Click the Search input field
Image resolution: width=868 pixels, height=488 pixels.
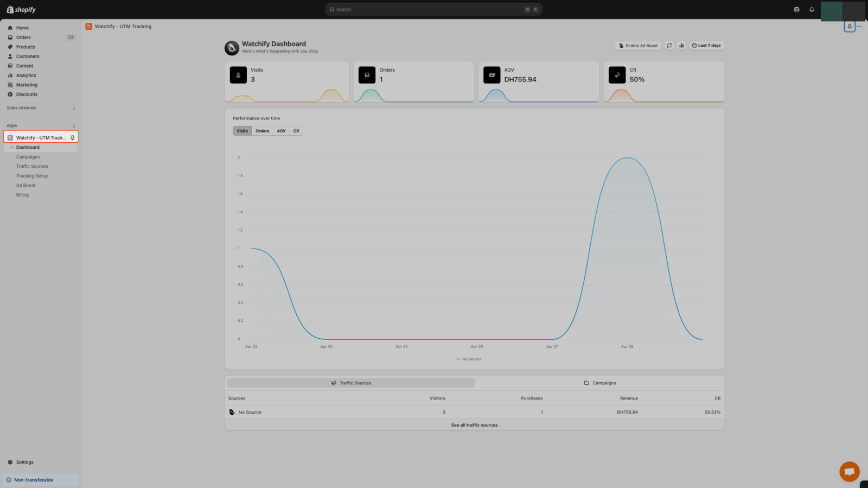click(x=429, y=10)
